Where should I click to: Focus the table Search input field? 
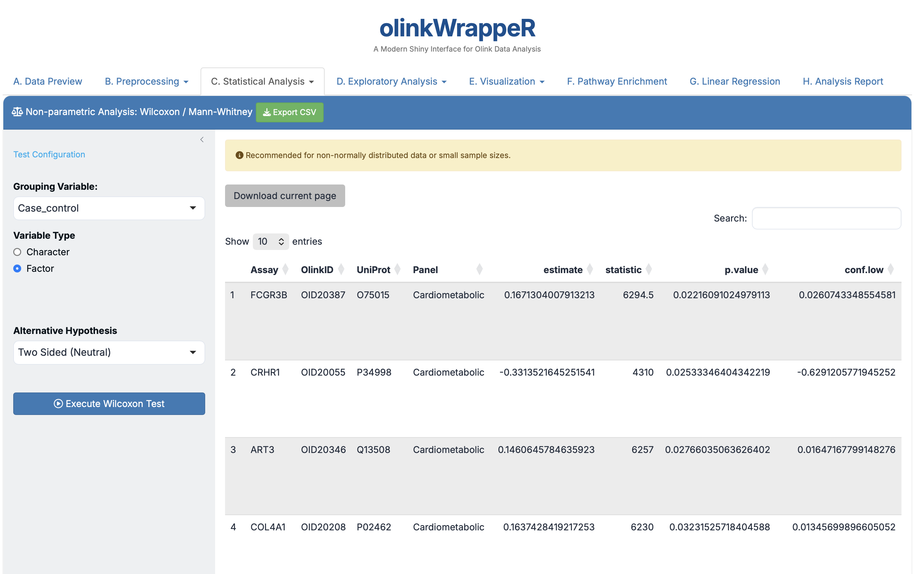pos(826,218)
